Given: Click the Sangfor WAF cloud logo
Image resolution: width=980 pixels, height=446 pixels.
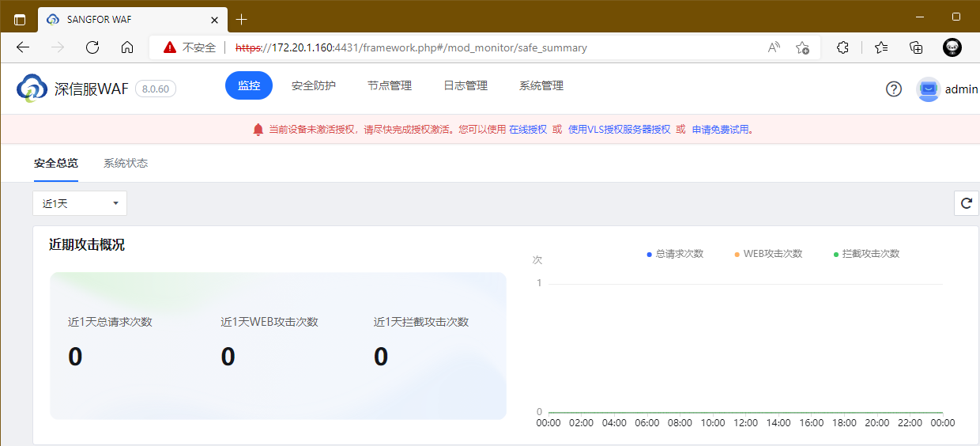Looking at the screenshot, I should pos(32,88).
